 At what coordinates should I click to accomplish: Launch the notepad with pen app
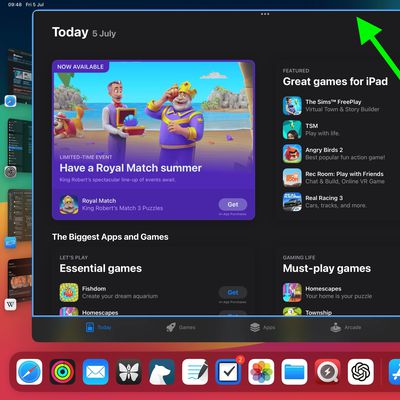point(195,372)
